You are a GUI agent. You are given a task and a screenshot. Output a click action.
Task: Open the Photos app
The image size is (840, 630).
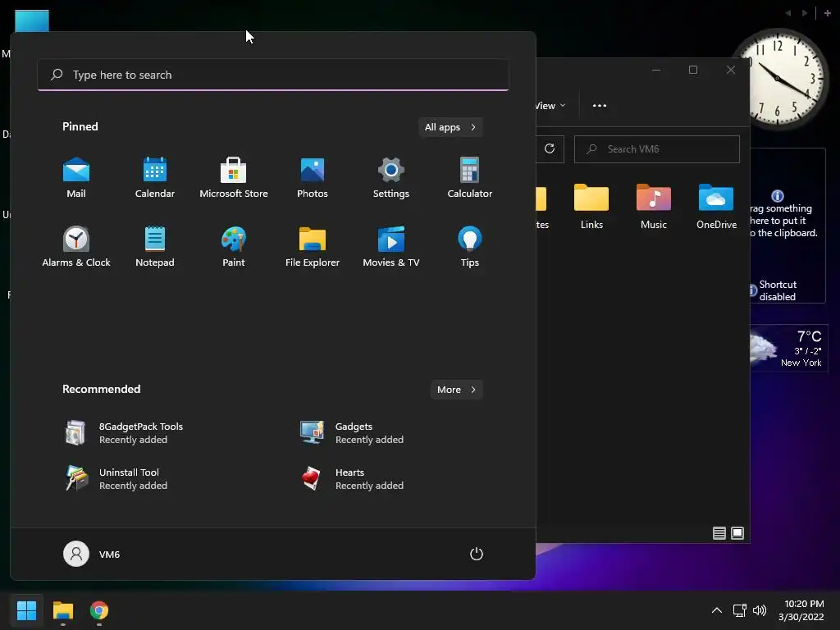[x=313, y=178]
